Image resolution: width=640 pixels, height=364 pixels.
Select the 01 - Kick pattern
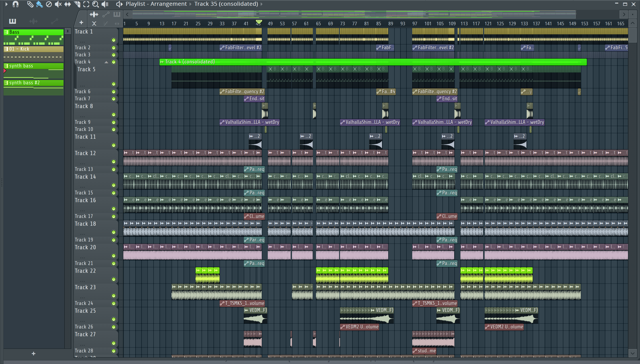click(33, 54)
